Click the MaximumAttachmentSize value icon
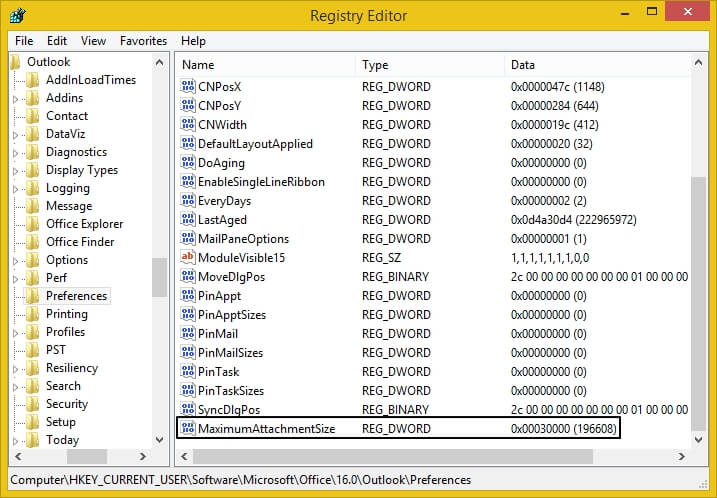This screenshot has width=717, height=498. pyautogui.click(x=187, y=428)
